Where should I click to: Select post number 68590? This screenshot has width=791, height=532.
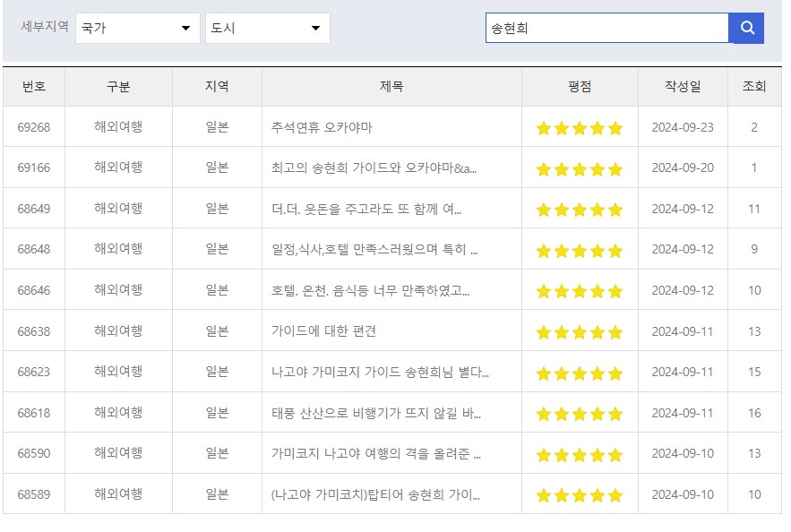click(x=34, y=454)
